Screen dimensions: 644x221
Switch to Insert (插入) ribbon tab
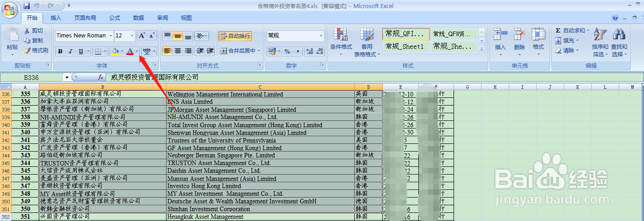coord(56,18)
